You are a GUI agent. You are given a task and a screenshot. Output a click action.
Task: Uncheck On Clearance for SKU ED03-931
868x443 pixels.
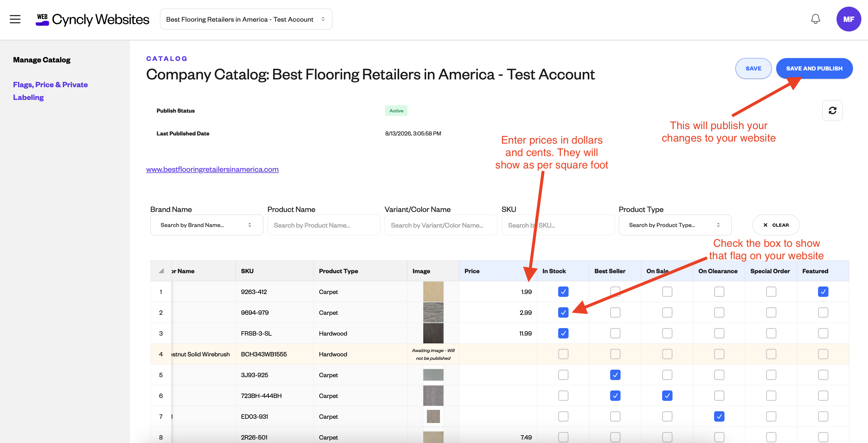click(x=719, y=416)
